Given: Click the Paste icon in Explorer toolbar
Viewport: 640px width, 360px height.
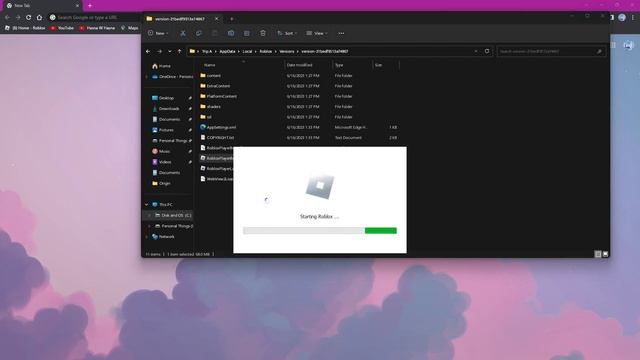Looking at the screenshot, I should coord(215,33).
